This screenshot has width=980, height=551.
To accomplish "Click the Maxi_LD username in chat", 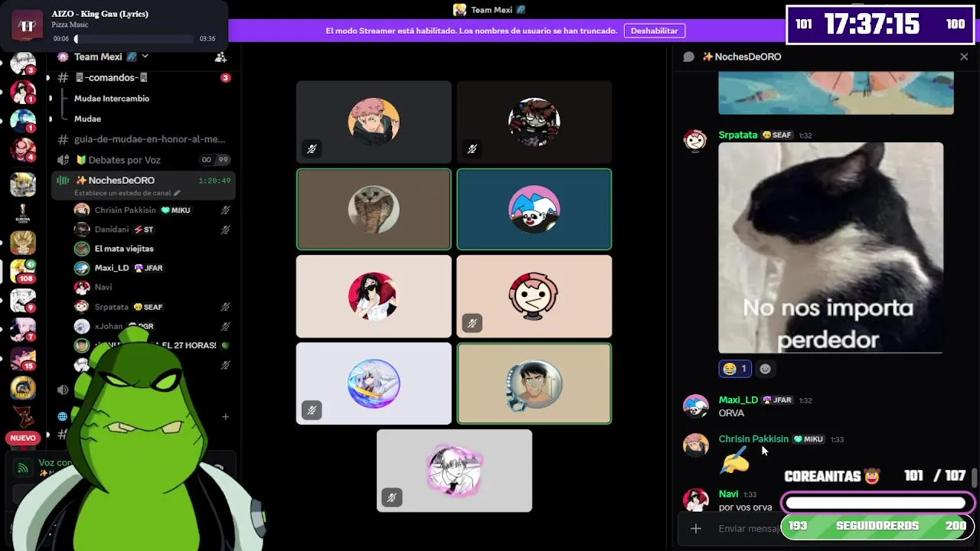I will [738, 399].
